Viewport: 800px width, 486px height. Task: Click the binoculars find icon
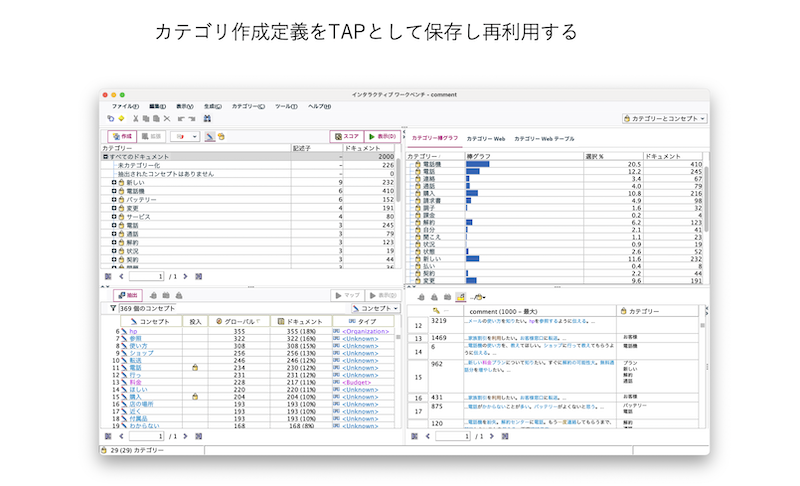point(207,118)
